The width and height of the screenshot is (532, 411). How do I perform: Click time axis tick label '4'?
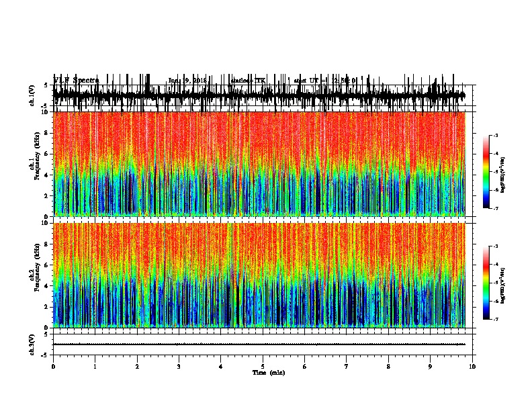[221, 367]
